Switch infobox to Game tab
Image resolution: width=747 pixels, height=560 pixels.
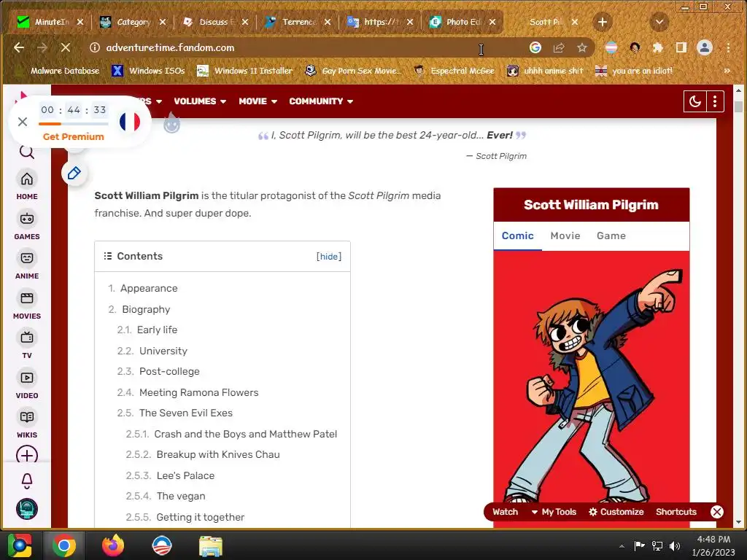click(x=611, y=236)
